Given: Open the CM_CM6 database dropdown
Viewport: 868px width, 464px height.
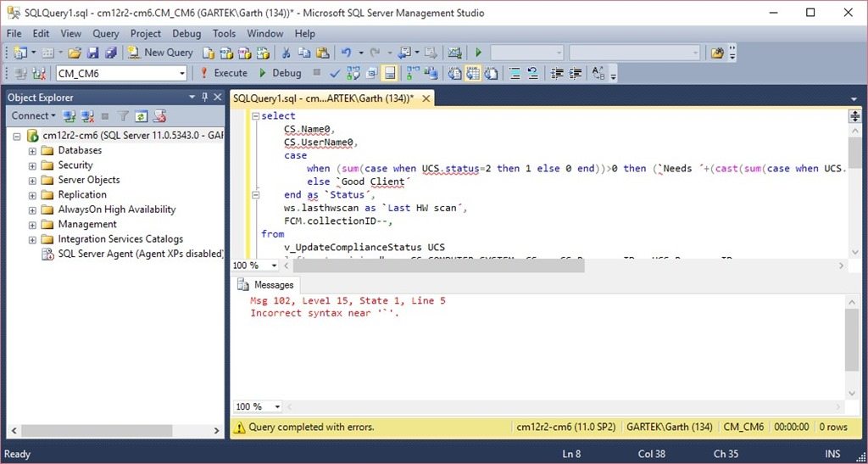Looking at the screenshot, I should coord(182,73).
